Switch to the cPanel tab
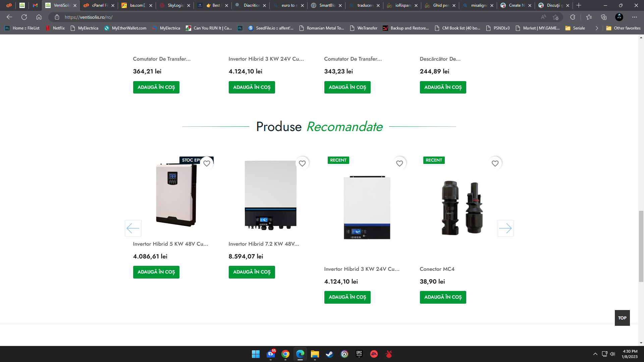644x362 pixels. click(99, 5)
